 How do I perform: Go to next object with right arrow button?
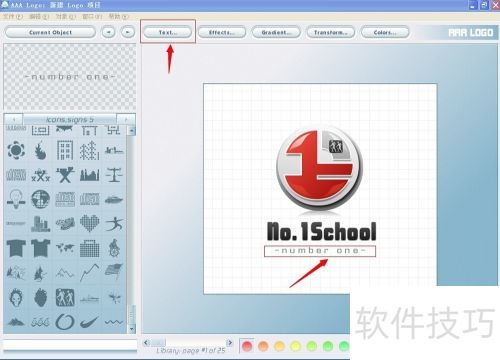[128, 32]
